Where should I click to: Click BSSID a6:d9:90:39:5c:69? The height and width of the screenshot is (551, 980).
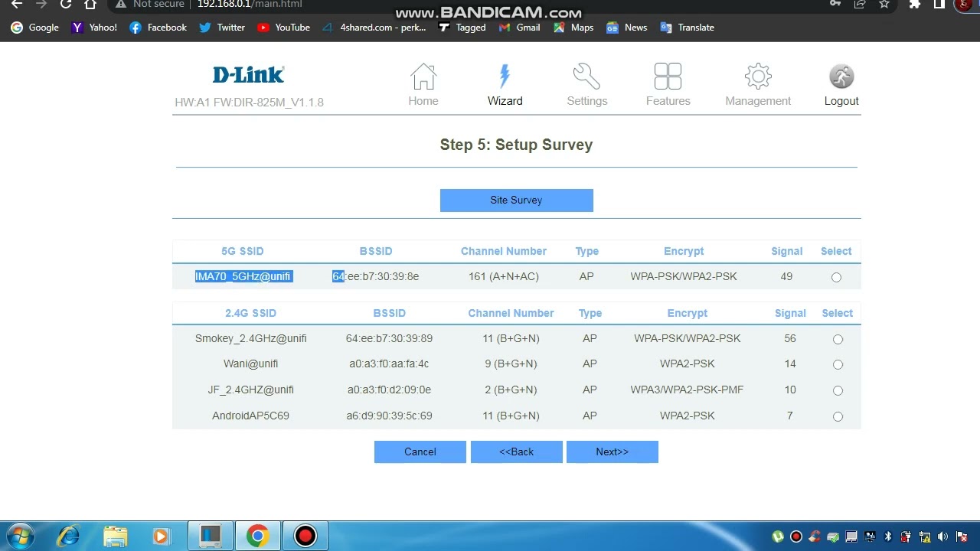tap(389, 416)
